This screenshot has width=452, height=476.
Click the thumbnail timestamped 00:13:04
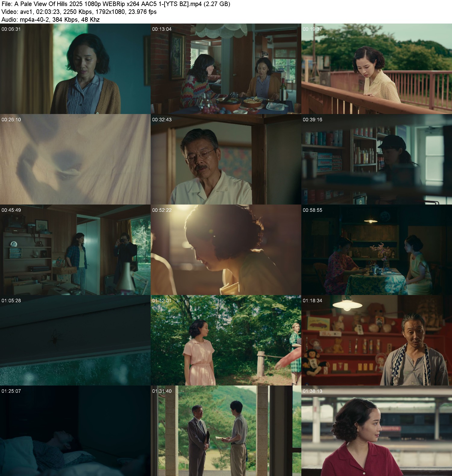point(226,69)
